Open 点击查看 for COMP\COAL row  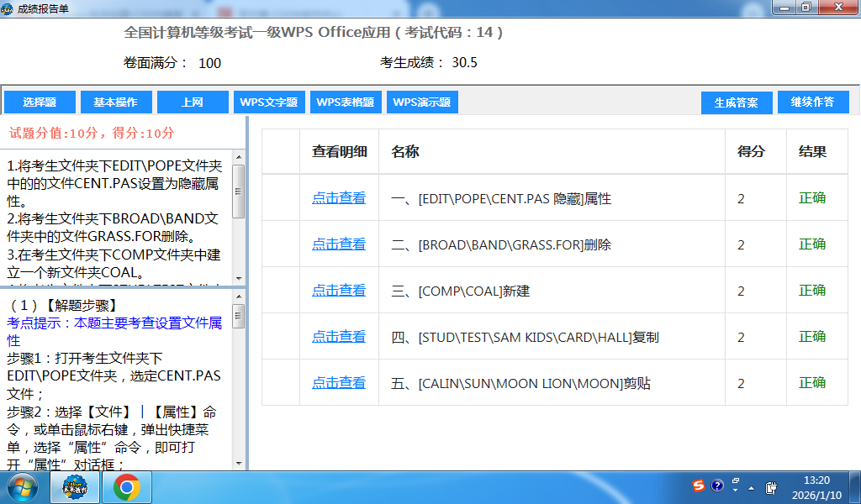click(x=339, y=290)
